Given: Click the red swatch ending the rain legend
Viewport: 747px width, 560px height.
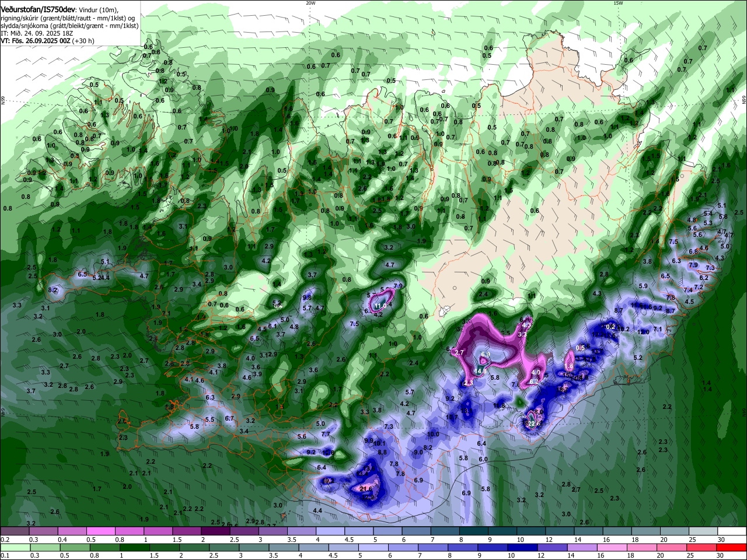Looking at the screenshot, I should pyautogui.click(x=732, y=547).
